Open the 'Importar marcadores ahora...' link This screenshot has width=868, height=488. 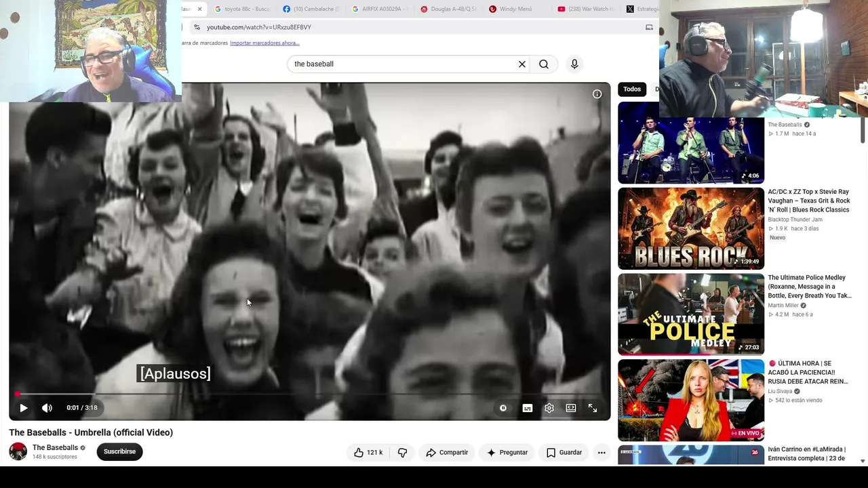[264, 43]
